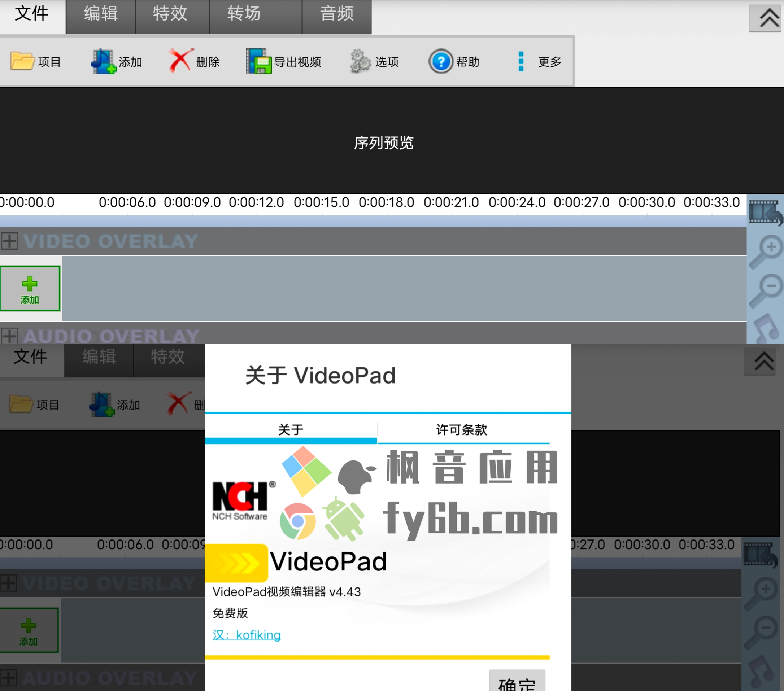
Task: Click the 项目 folder icon in bottom window
Action: tap(21, 404)
